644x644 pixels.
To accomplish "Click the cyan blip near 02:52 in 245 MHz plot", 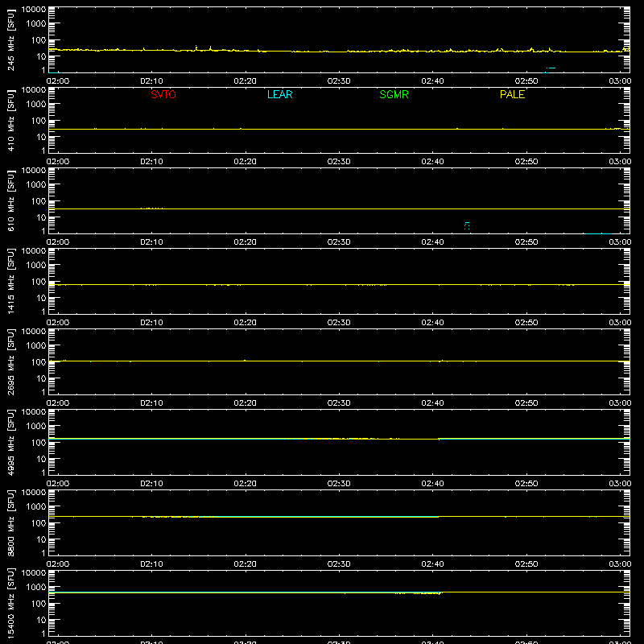I will click(x=550, y=70).
